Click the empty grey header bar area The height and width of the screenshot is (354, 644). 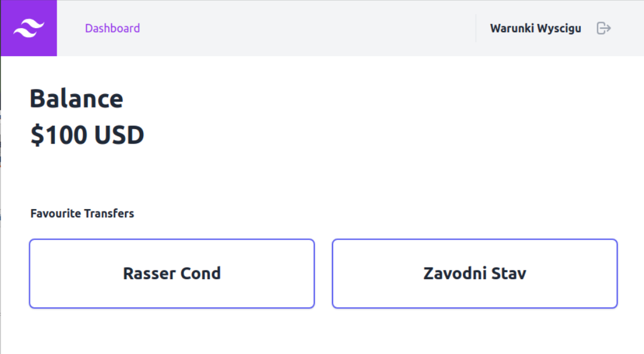pos(304,28)
